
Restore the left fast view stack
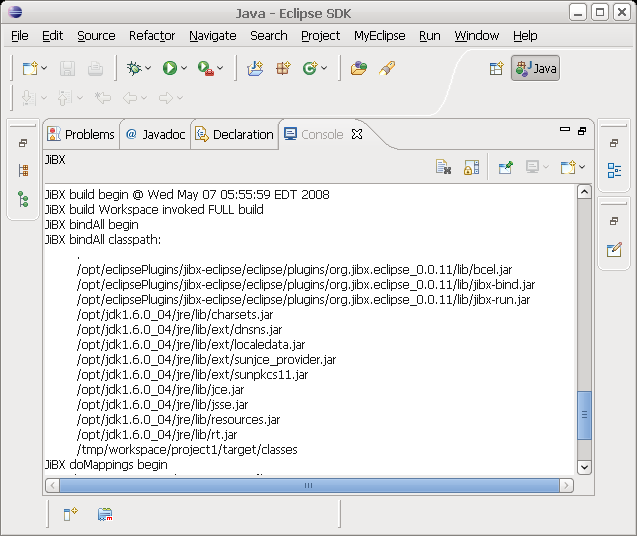point(23,143)
